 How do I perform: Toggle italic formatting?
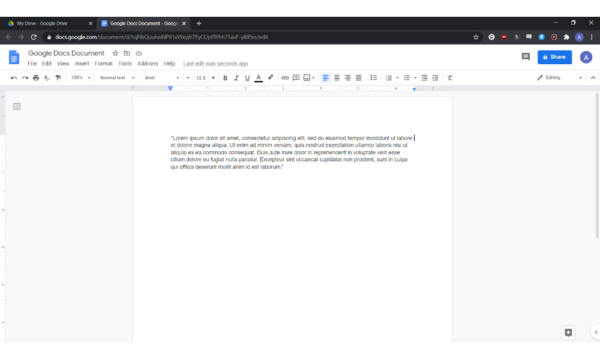236,78
